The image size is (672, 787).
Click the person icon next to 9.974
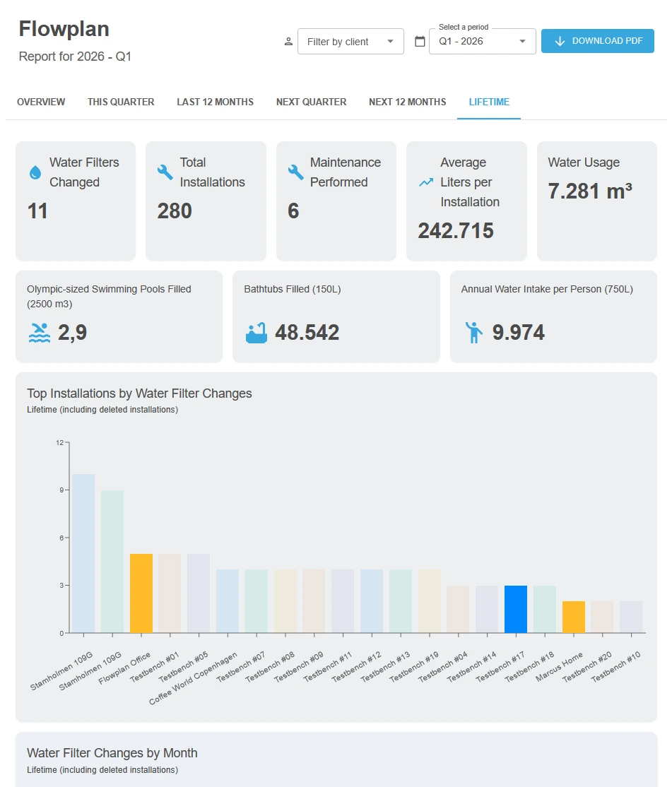(473, 332)
